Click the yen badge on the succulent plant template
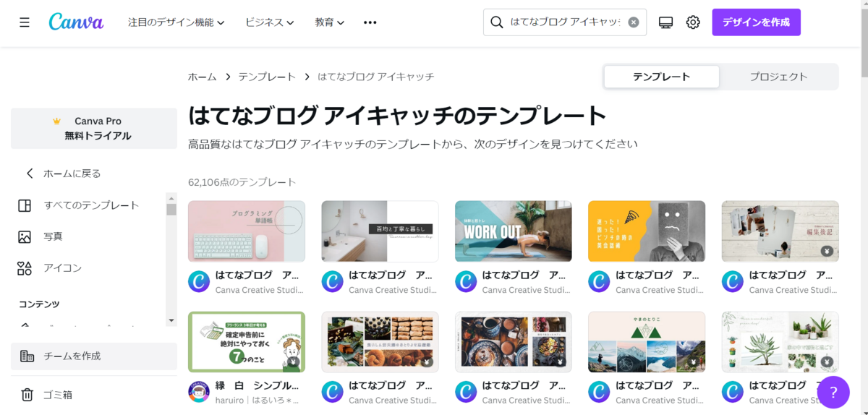 (827, 361)
